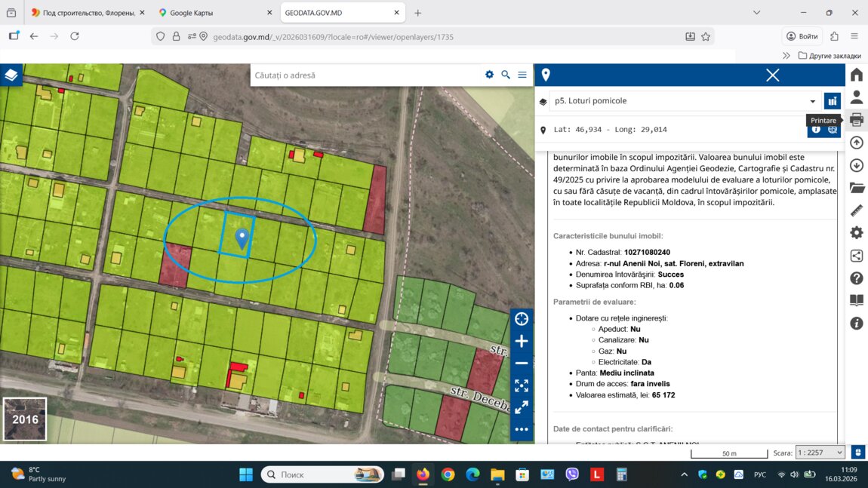Zoom in the map with plus button
Image resolution: width=868 pixels, height=488 pixels.
[522, 341]
